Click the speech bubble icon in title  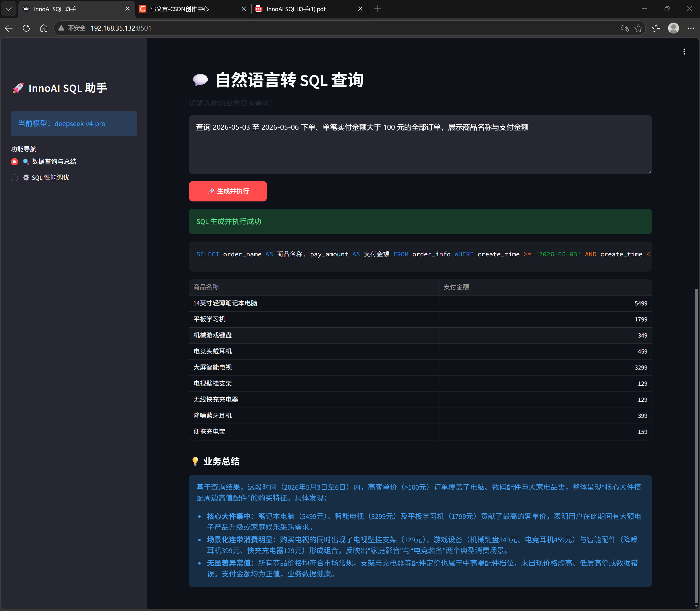click(x=200, y=80)
